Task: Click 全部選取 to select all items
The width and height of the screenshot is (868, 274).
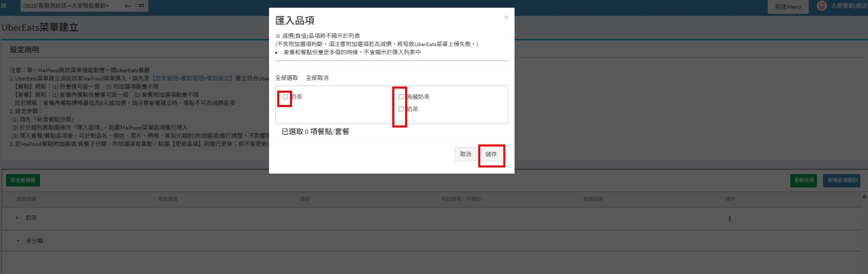Action: pyautogui.click(x=286, y=78)
